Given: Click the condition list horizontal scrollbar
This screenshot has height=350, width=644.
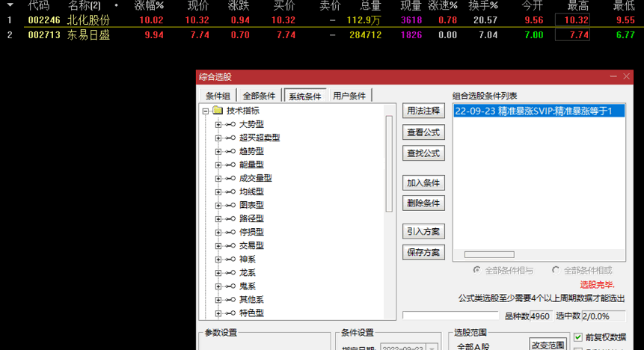Looking at the screenshot, I should point(489,255).
